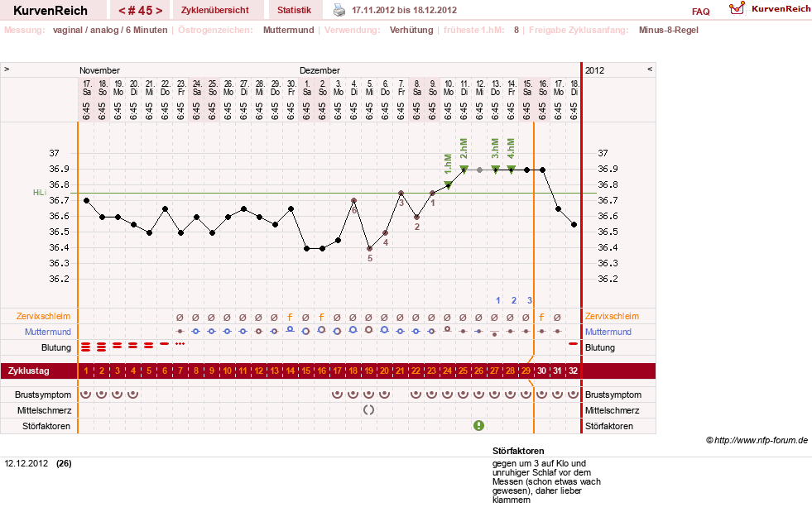Viewport: 812px width, 531px height.
Task: Click the left Blutung row label
Action: pos(56,347)
